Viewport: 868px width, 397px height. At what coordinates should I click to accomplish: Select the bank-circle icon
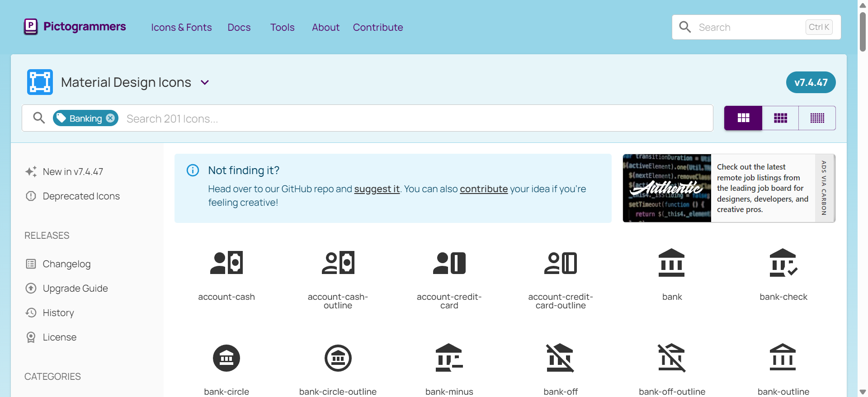tap(226, 358)
